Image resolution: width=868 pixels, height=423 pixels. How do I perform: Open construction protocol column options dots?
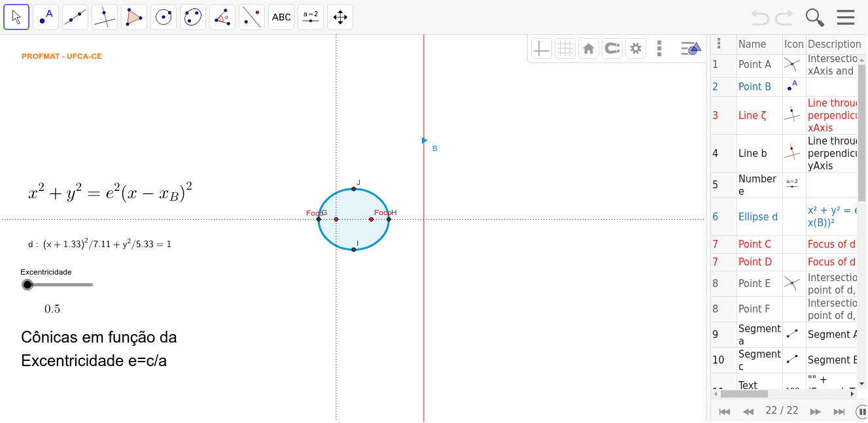coord(719,44)
